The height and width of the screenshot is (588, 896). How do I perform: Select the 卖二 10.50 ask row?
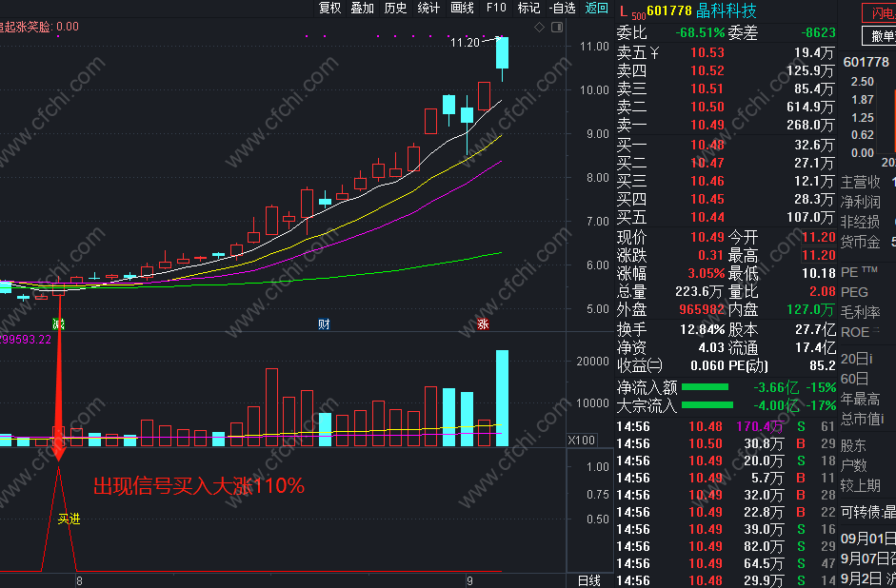[726, 107]
